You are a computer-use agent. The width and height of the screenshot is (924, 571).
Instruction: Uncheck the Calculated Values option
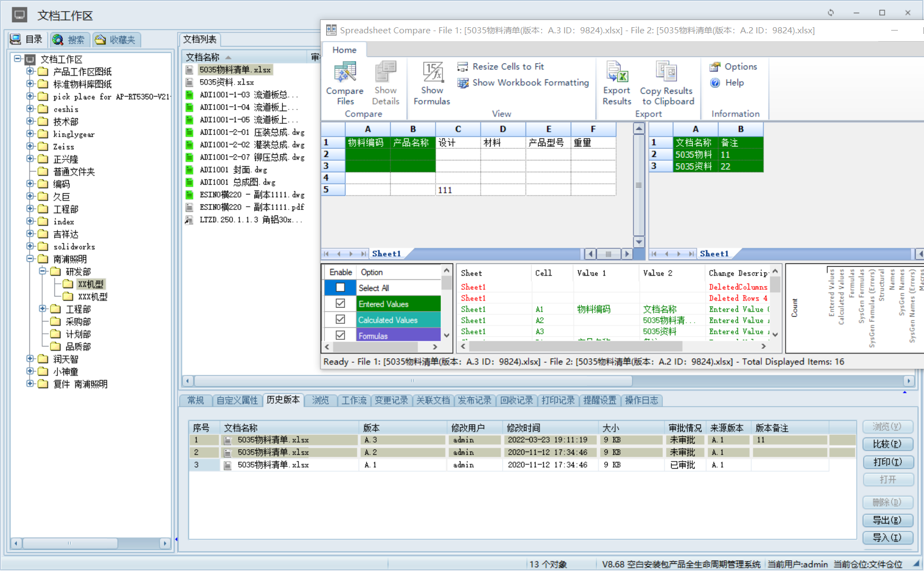(x=341, y=320)
